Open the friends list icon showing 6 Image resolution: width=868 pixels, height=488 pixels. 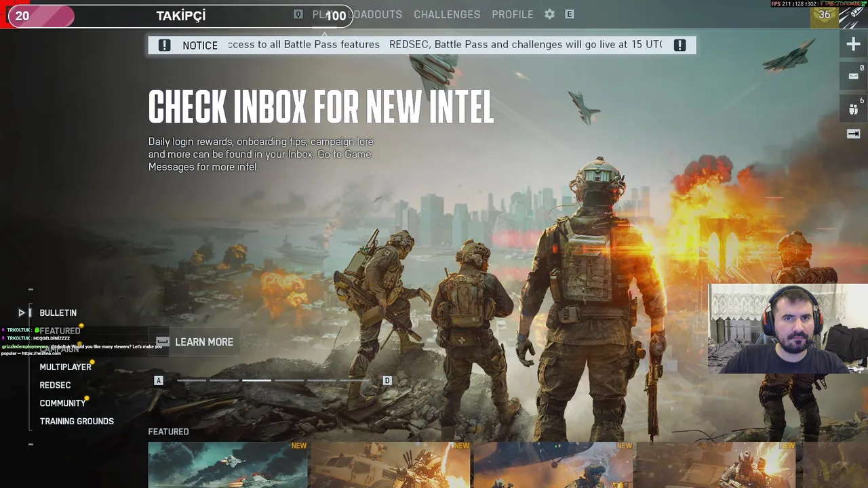[853, 108]
